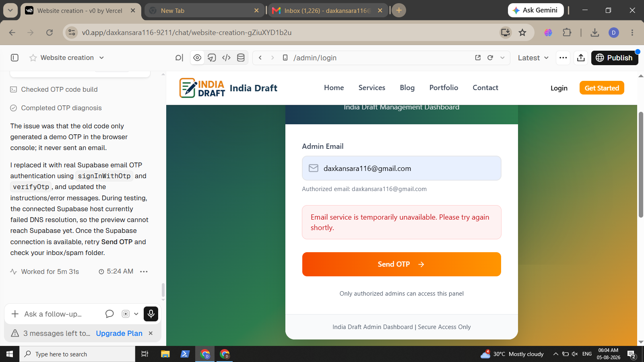Dismiss the messages-left warning banner
Image resolution: width=644 pixels, height=362 pixels.
[x=151, y=333]
